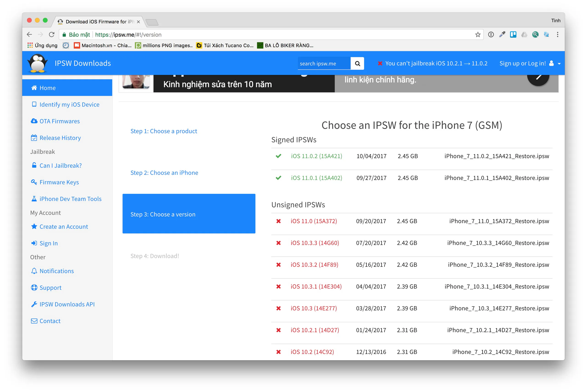Open Firmware Keys page
587x392 pixels.
[x=55, y=182]
